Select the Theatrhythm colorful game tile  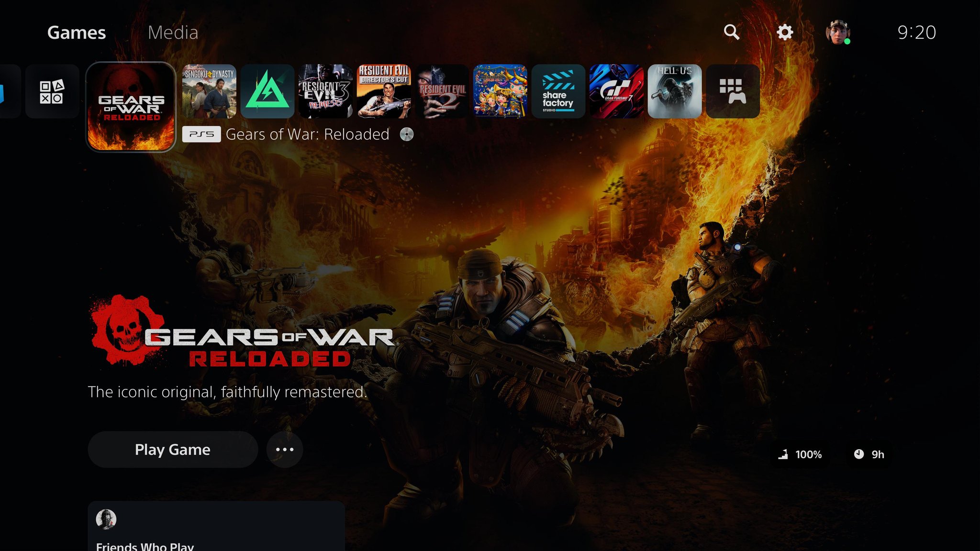[x=500, y=91]
